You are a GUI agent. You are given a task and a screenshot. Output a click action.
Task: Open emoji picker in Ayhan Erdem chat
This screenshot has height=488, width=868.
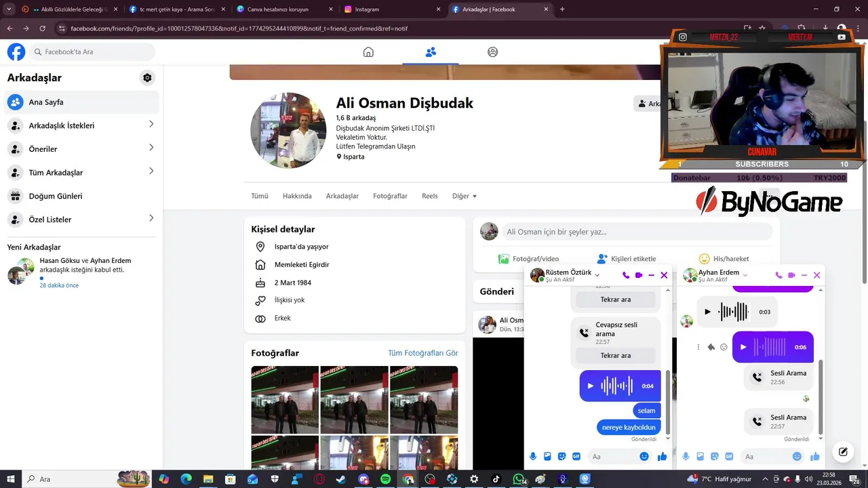click(x=797, y=456)
